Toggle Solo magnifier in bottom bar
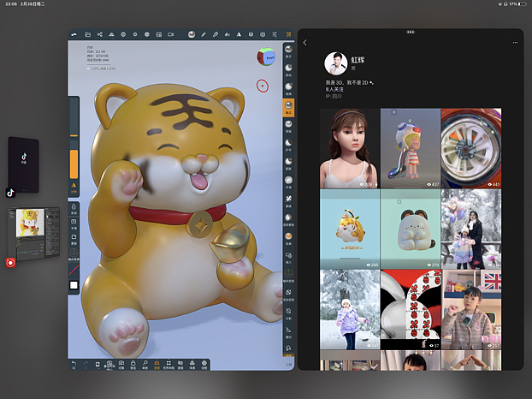This screenshot has width=532, height=399. point(145,365)
